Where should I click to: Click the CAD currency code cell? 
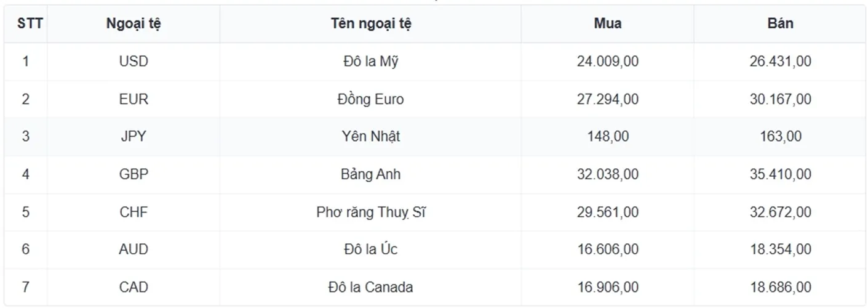[133, 287]
